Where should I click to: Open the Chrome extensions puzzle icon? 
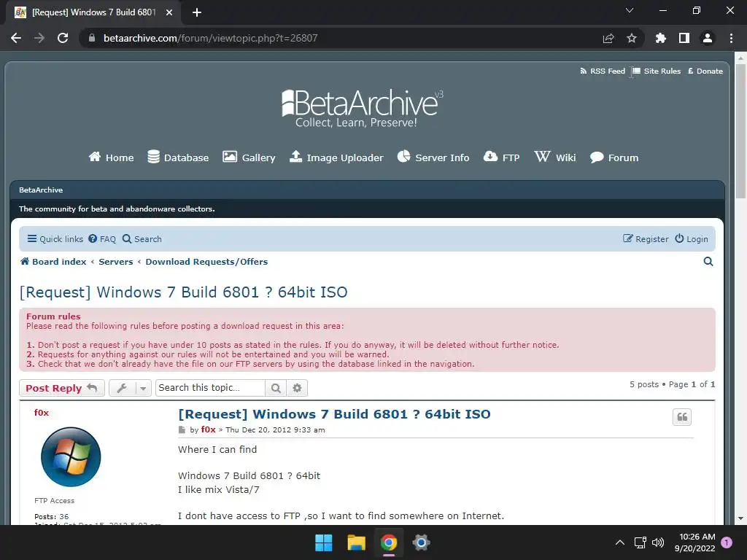(x=661, y=38)
